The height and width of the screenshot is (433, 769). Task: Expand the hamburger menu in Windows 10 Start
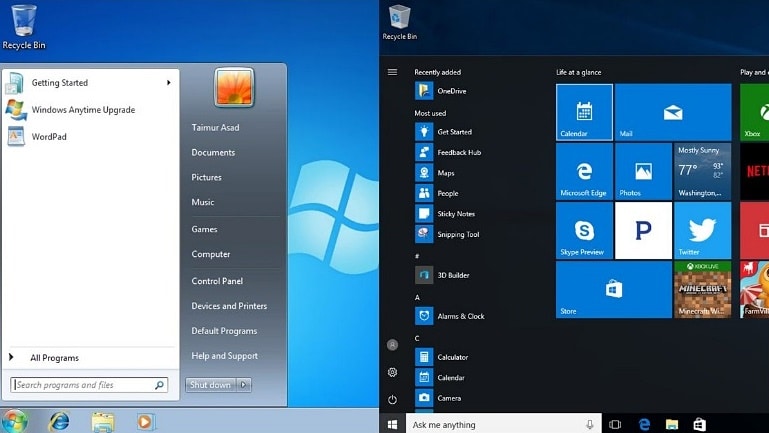tap(392, 72)
